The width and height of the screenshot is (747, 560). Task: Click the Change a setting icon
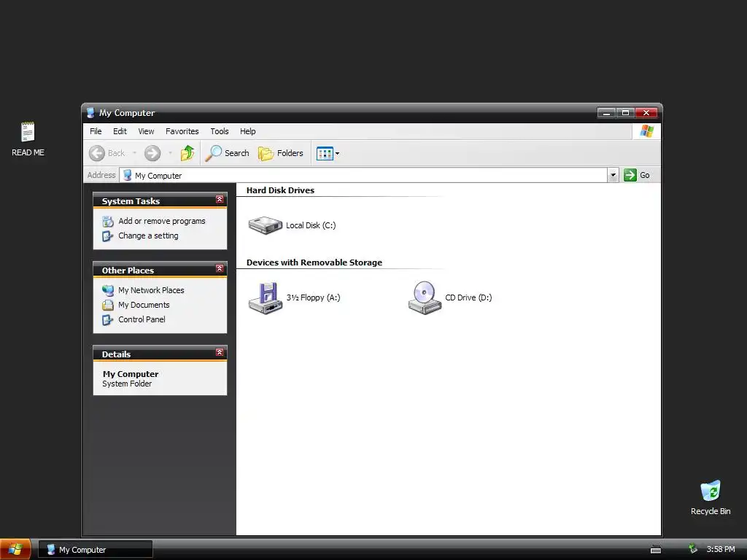click(x=108, y=236)
